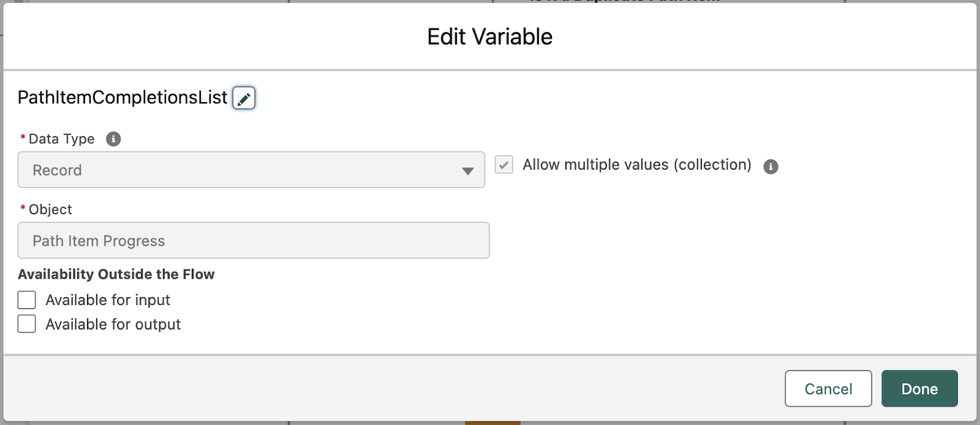Click the Edit Variable dialog title
980x425 pixels.
tap(489, 37)
